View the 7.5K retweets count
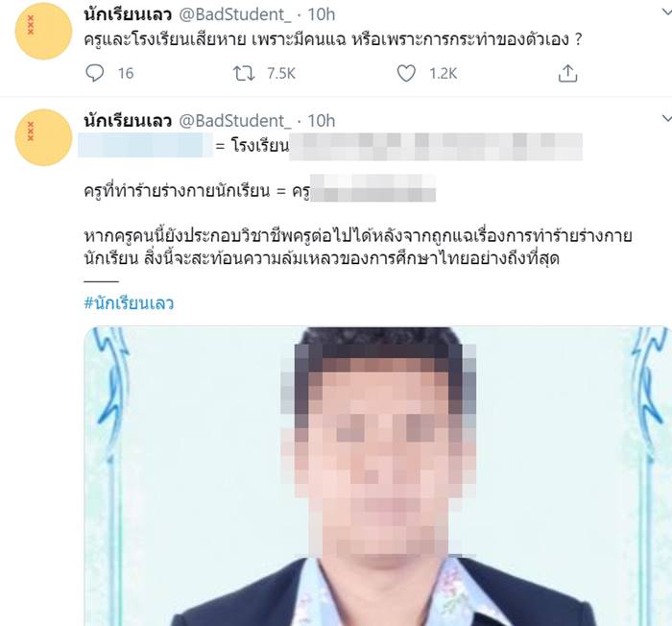Image resolution: width=672 pixels, height=626 pixels. click(281, 73)
